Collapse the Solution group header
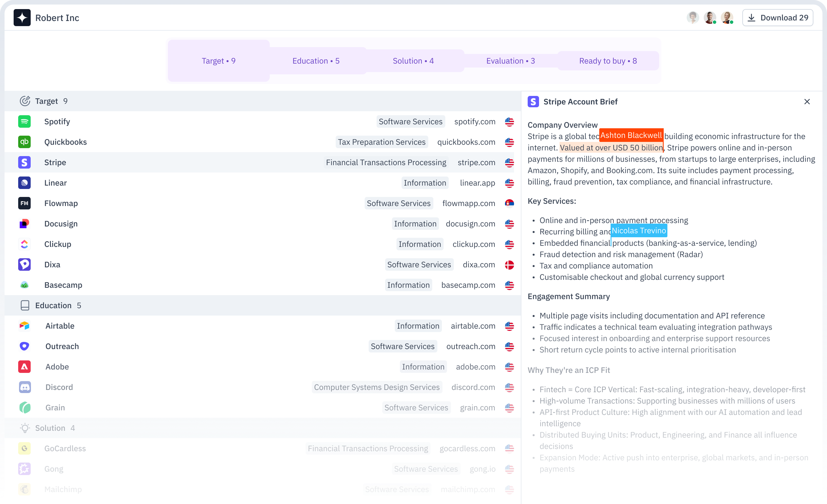 (262, 428)
